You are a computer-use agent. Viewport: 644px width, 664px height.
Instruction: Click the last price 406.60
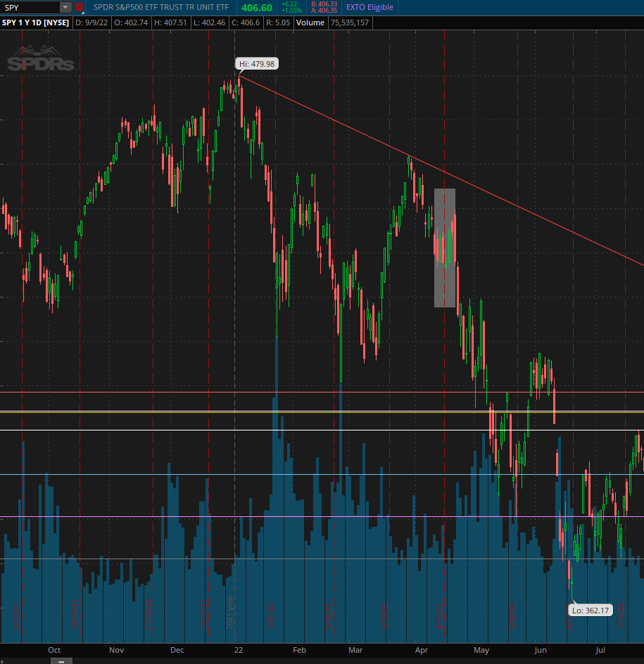pyautogui.click(x=257, y=8)
